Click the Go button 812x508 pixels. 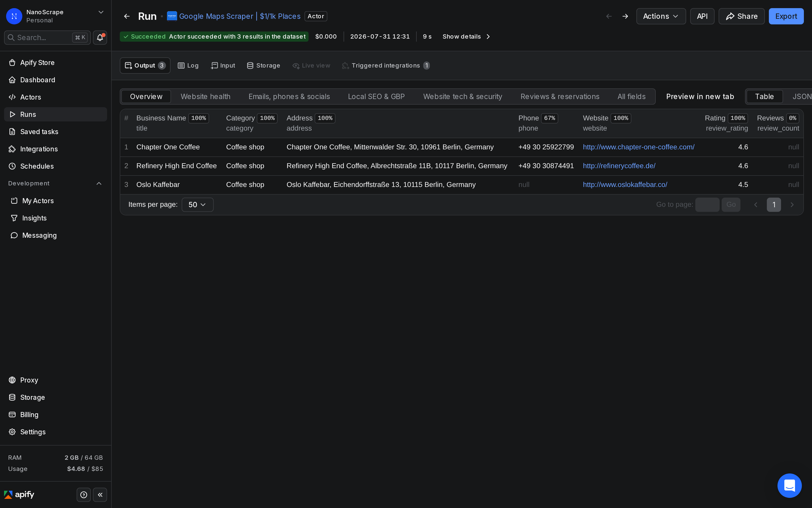pos(731,205)
